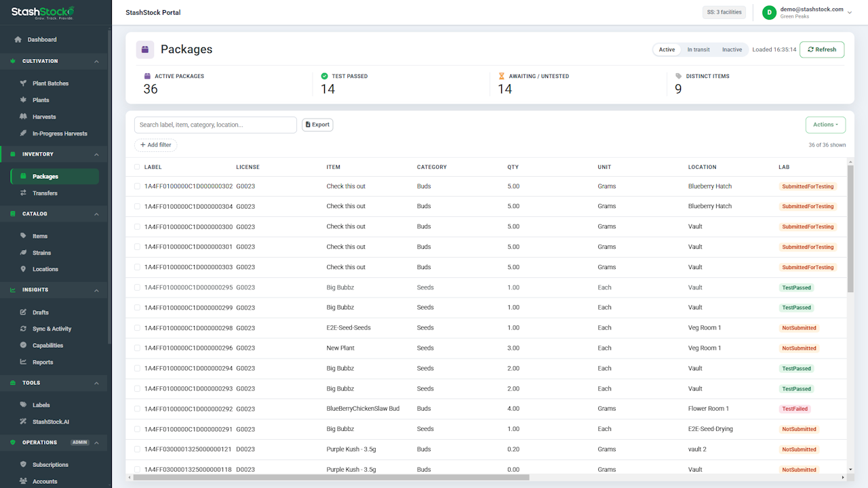Viewport: 868px width, 488px height.
Task: Click the Strains icon in Catalog
Action: pyautogui.click(x=24, y=253)
